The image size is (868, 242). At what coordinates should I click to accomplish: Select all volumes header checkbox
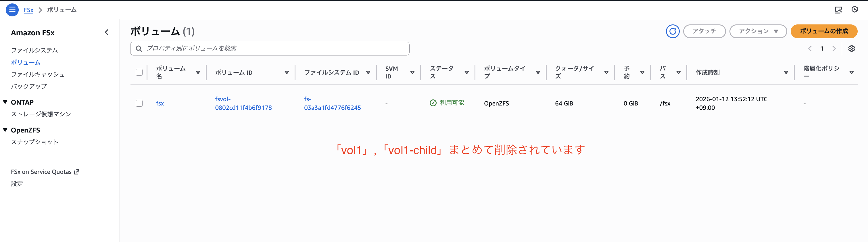tap(139, 72)
